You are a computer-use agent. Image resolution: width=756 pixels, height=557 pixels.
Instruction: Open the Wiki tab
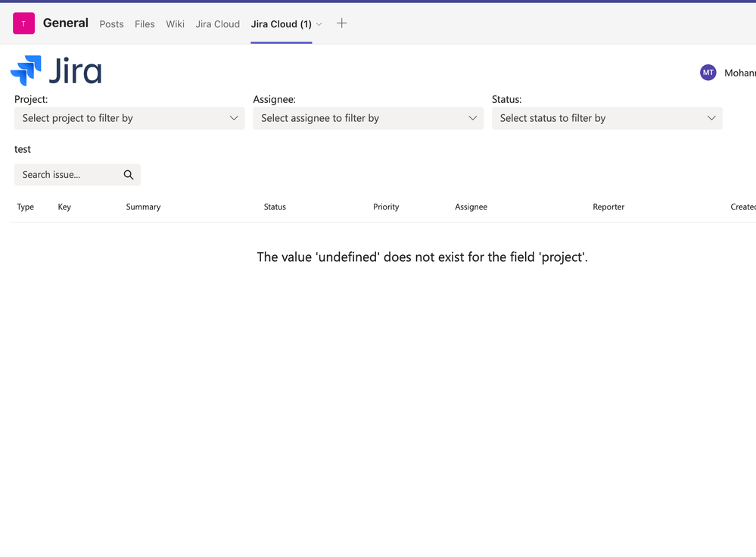(175, 24)
